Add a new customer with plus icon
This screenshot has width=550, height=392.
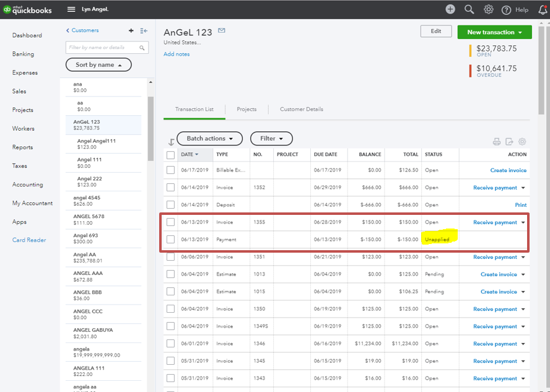coord(131,30)
